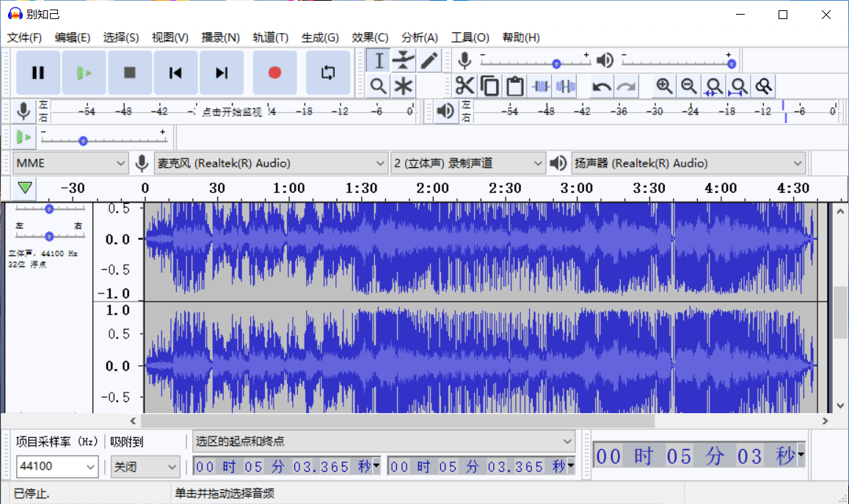Silence the audio selection
The image size is (849, 504).
tap(565, 86)
